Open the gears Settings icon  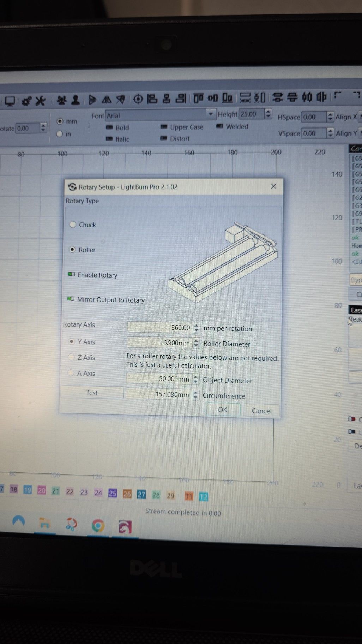[26, 101]
